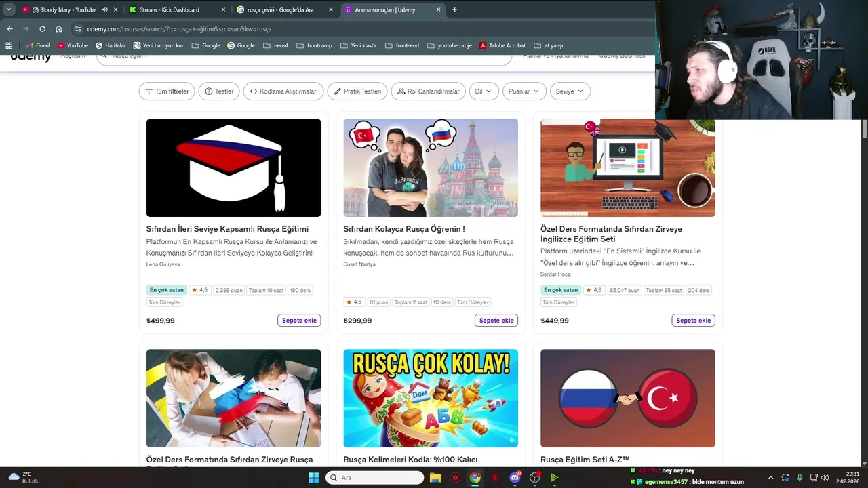Open Sıfırdan İleri Seviye Kapsamlı Rusça Eğitimi course
This screenshot has width=868, height=488.
(x=227, y=229)
